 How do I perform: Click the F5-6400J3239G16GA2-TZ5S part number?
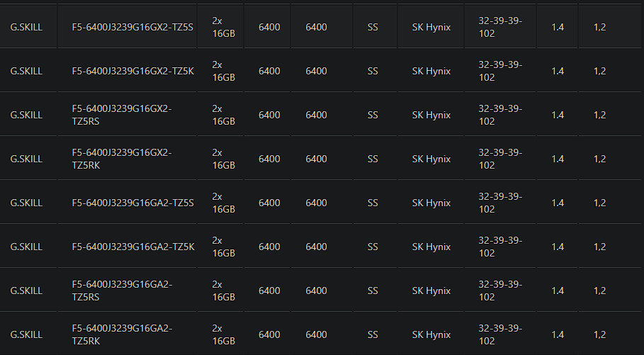(x=132, y=203)
